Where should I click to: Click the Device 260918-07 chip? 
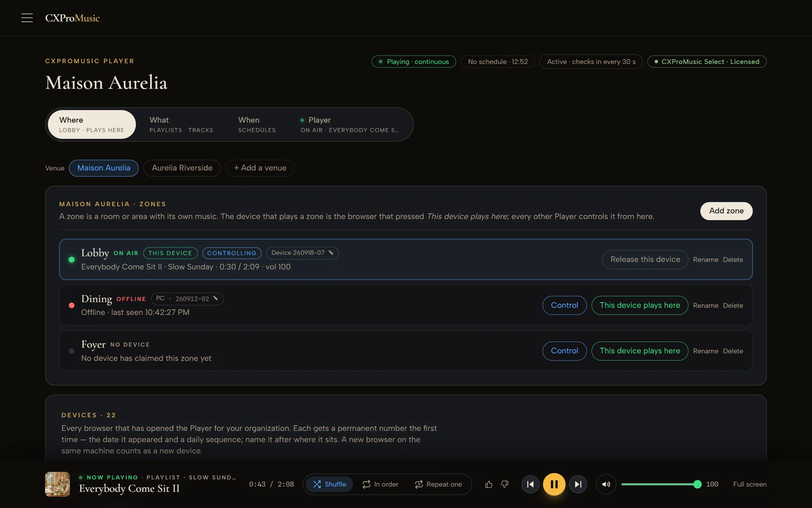302,253
